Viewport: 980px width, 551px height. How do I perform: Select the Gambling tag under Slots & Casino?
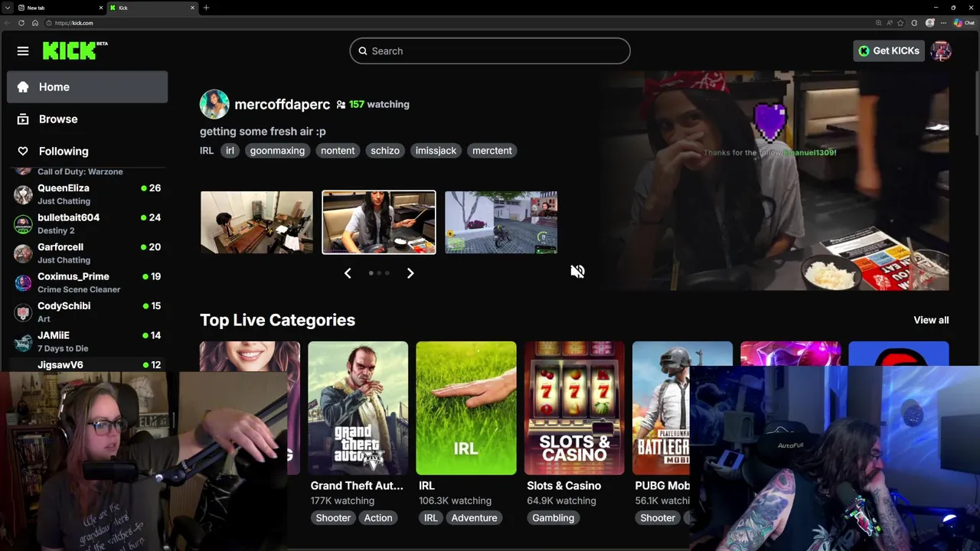553,518
